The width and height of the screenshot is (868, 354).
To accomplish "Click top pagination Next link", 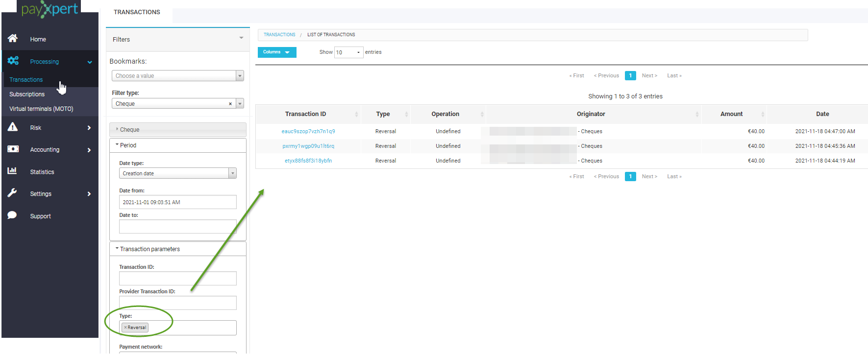I will click(x=649, y=76).
